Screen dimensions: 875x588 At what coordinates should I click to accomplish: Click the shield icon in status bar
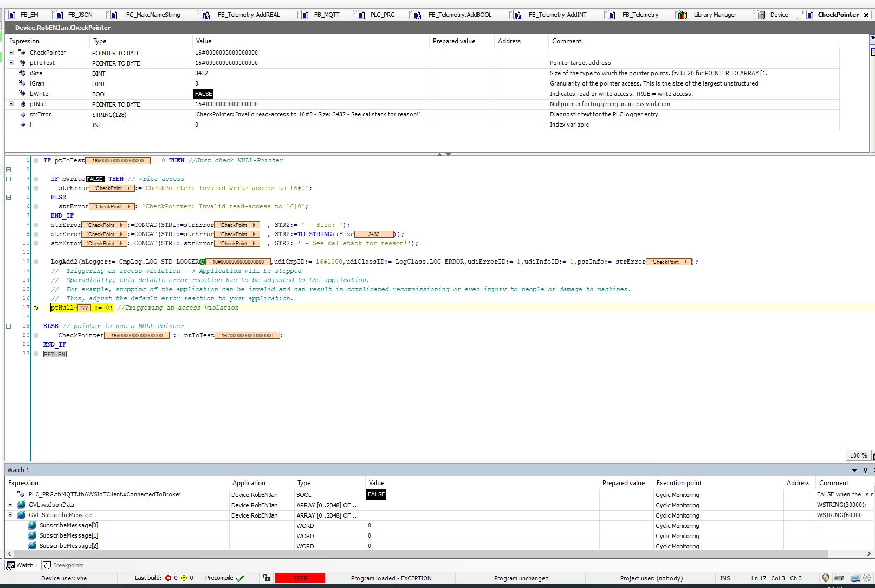pos(825,578)
